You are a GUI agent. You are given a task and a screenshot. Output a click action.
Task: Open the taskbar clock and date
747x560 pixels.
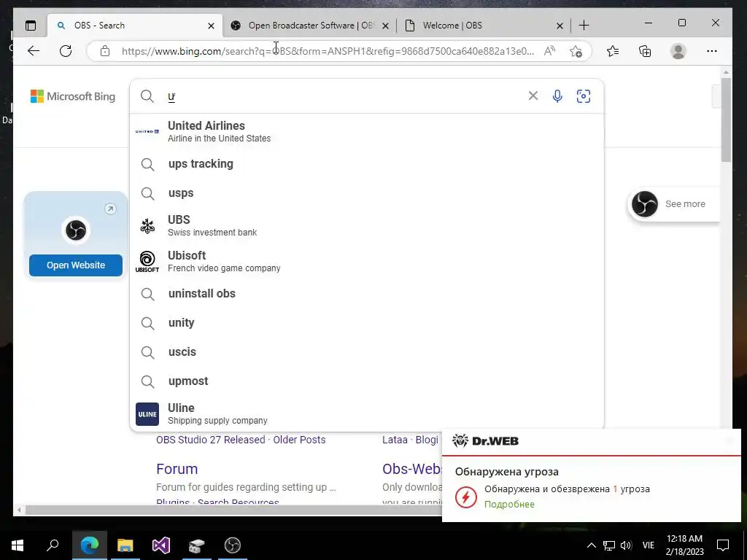684,545
